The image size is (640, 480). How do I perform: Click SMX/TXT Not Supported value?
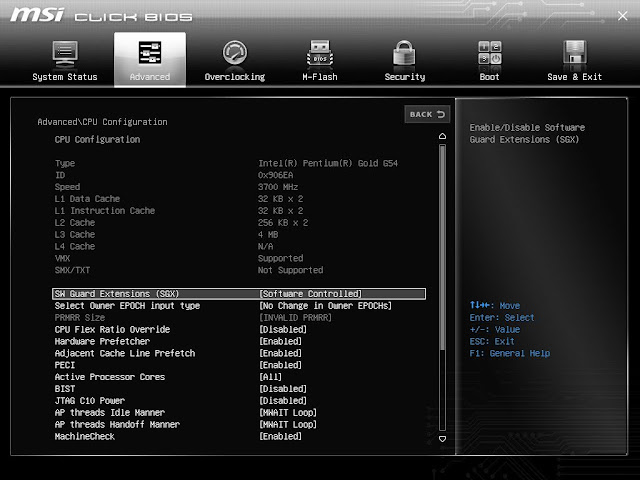(290, 270)
